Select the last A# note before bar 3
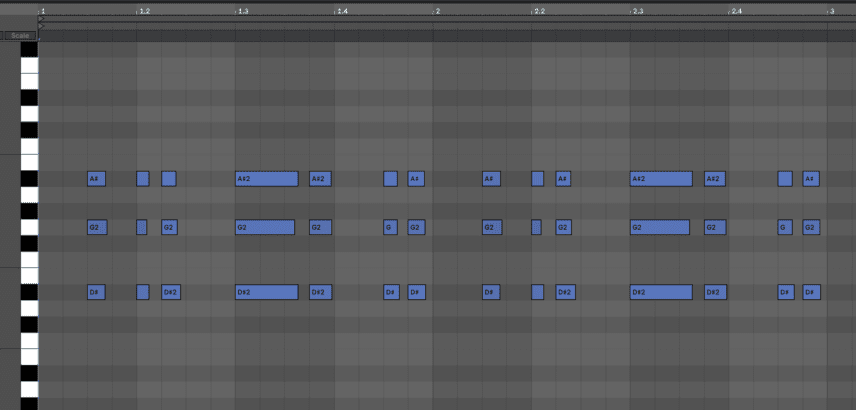856x410 pixels. [811, 179]
